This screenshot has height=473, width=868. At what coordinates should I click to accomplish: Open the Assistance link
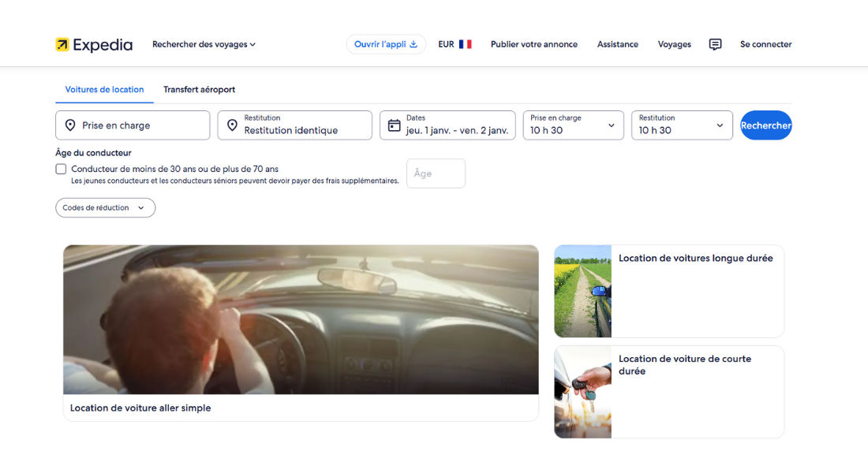tap(617, 45)
